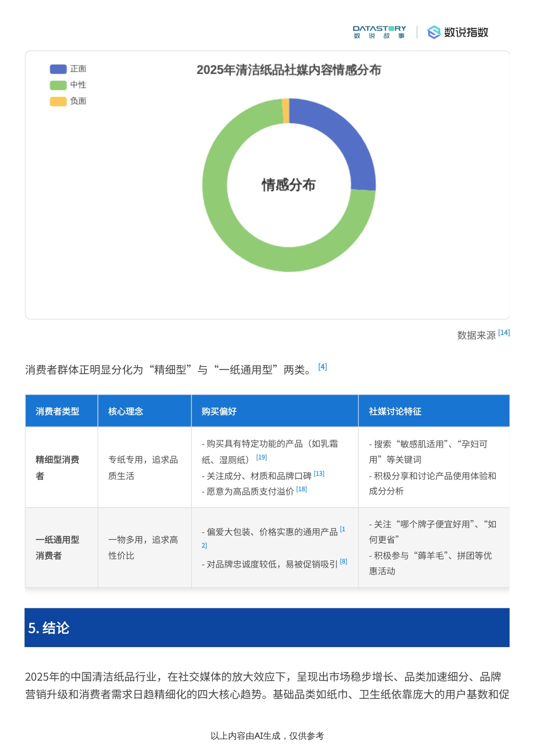This screenshot has height=756, width=535.
Task: Open citation [12] after 通用产品
Action: 342,530
